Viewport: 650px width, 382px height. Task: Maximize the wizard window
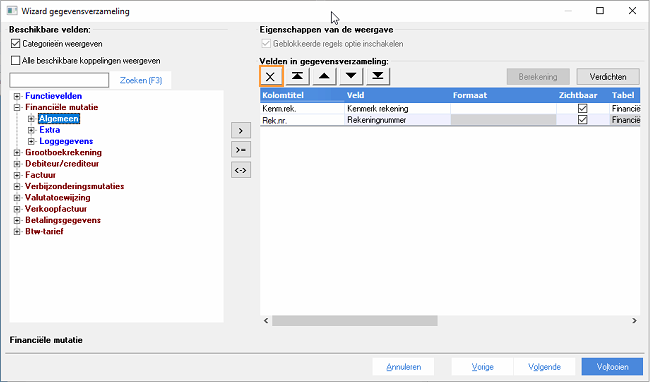tap(600, 11)
